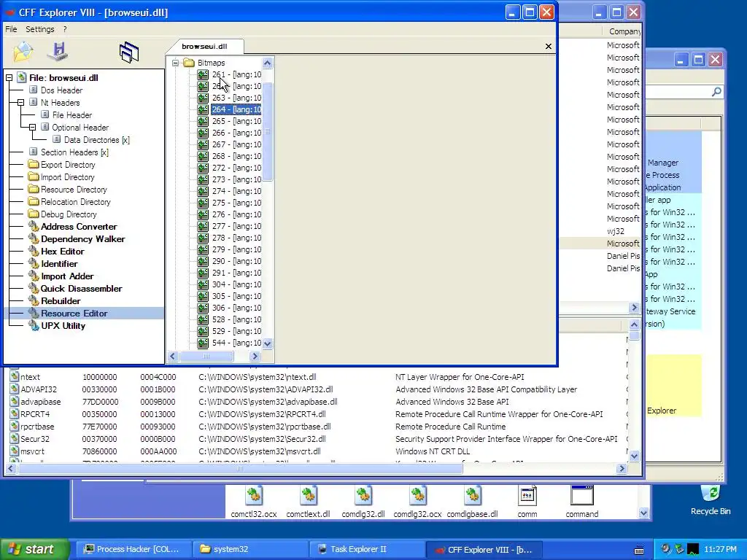Screen dimensions: 747x560
Task: Open the Rebuilder tool
Action: tap(61, 301)
